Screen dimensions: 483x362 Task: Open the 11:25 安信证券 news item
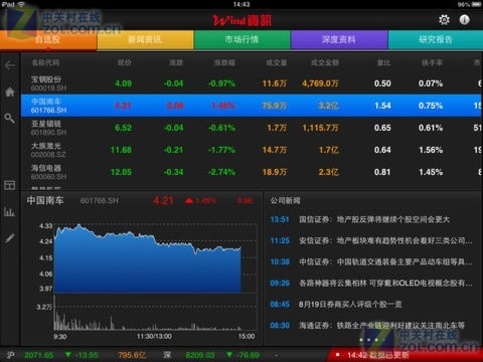pyautogui.click(x=372, y=241)
